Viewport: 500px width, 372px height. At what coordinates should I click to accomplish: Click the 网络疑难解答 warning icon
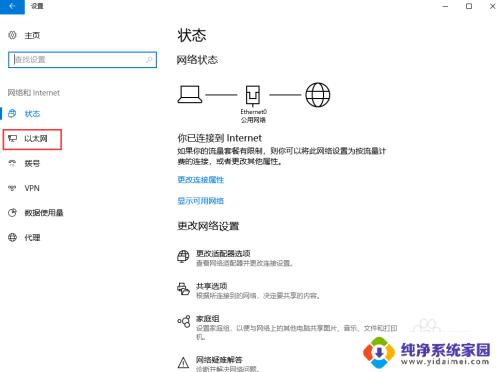183,362
